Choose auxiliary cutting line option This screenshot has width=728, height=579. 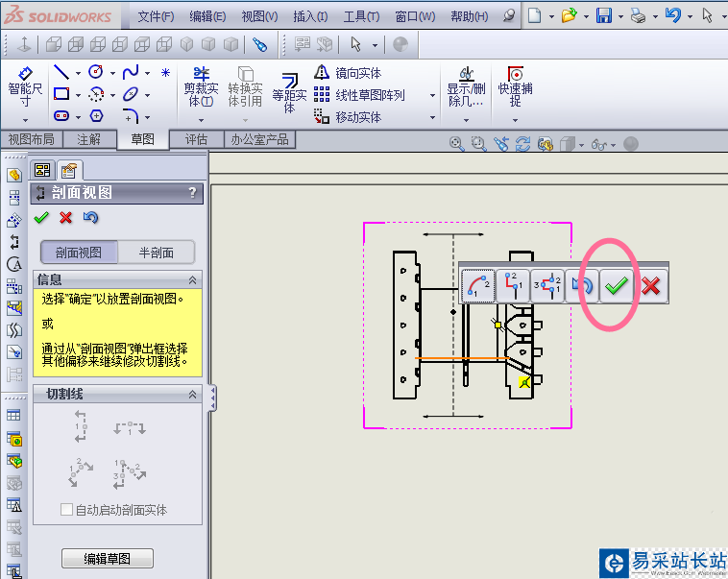point(81,472)
